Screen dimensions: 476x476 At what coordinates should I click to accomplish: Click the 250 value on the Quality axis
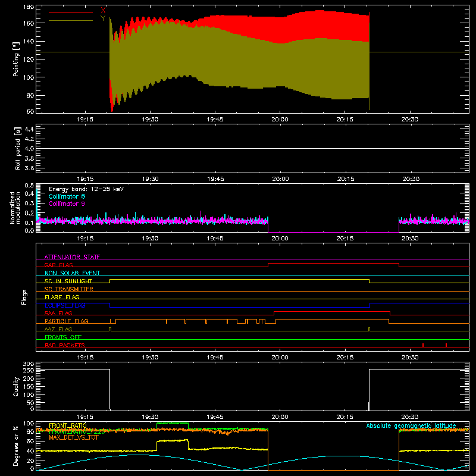click(29, 370)
